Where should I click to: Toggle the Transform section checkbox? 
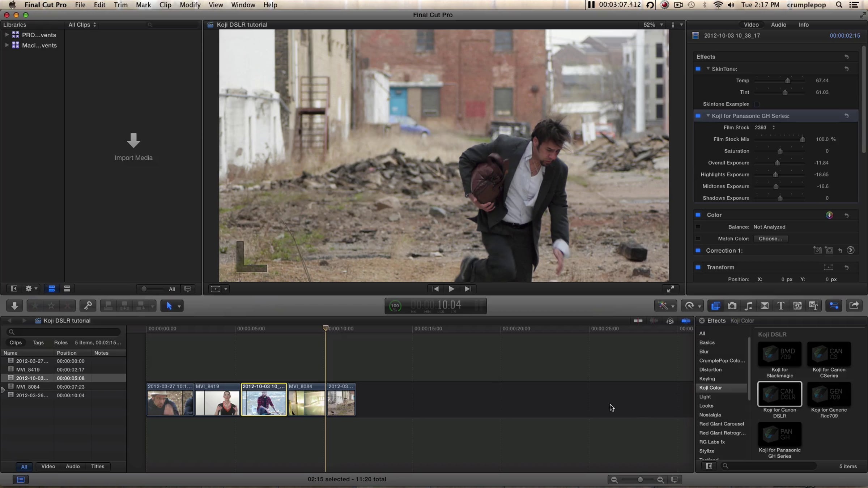(698, 267)
